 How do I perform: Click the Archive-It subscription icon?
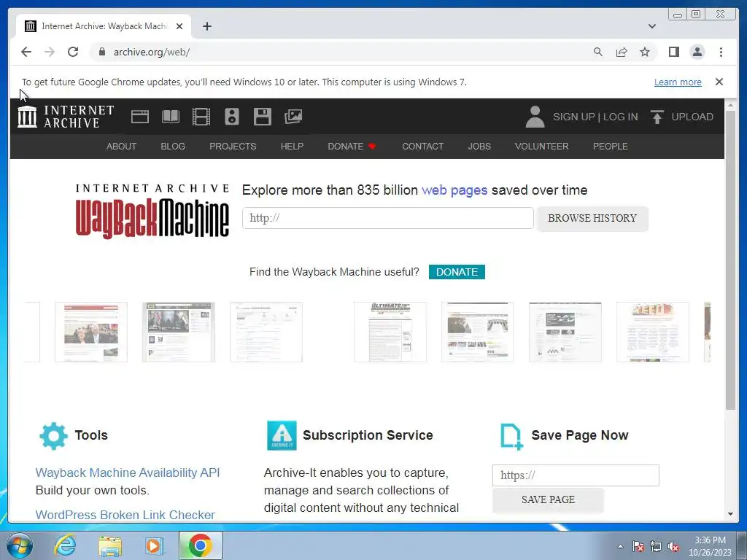tap(282, 435)
